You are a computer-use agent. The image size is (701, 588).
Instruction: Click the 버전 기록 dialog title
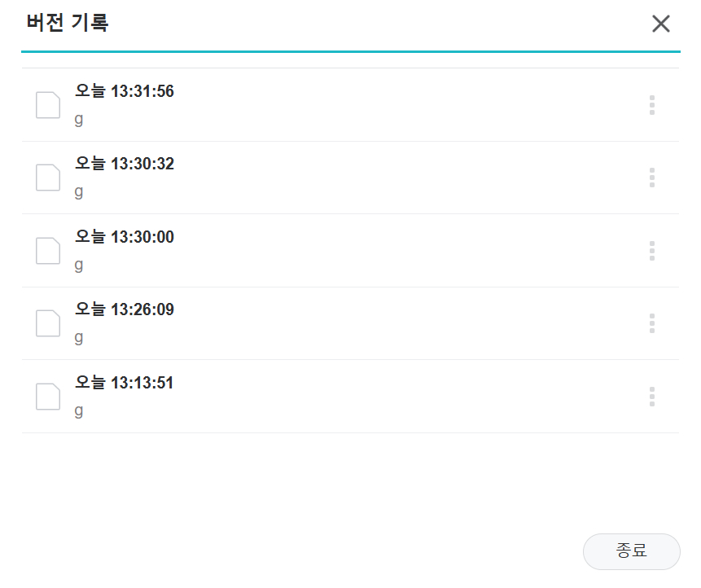[68, 22]
